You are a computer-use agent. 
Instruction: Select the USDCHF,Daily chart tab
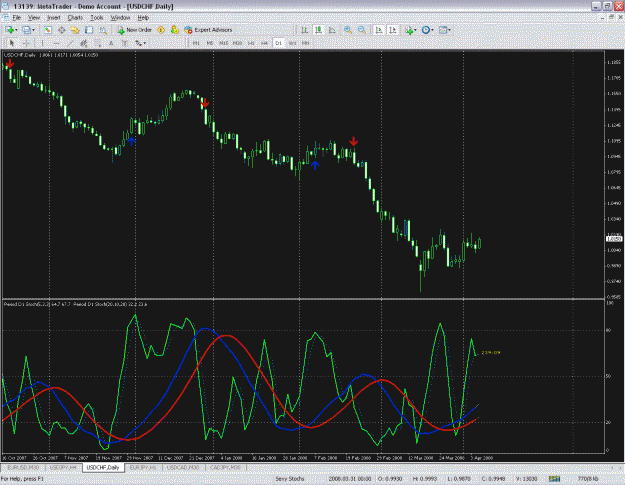[103, 467]
